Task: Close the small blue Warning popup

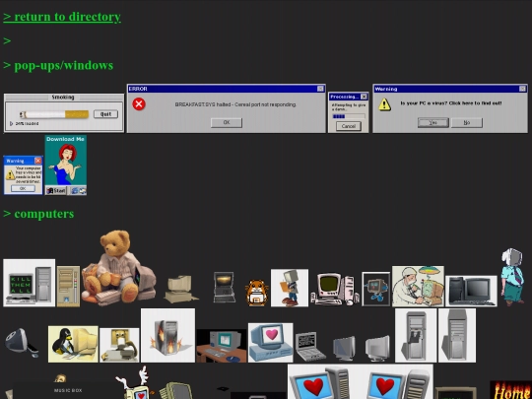Action: pyautogui.click(x=38, y=161)
